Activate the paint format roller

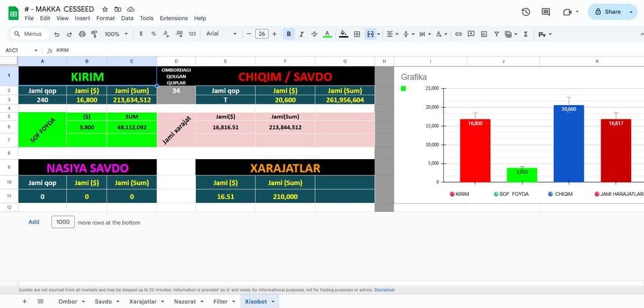click(95, 34)
